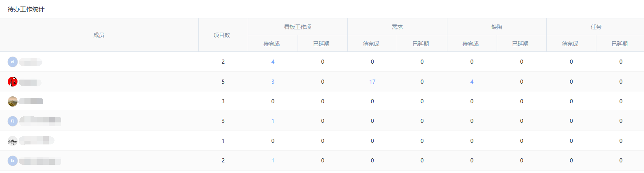Open link 3 in red avatar row
The image size is (644, 173).
(273, 82)
